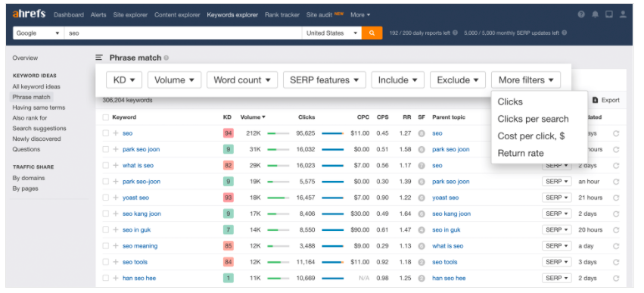Add park seo joon with plus icon
This screenshot has width=644, height=293.
116,149
